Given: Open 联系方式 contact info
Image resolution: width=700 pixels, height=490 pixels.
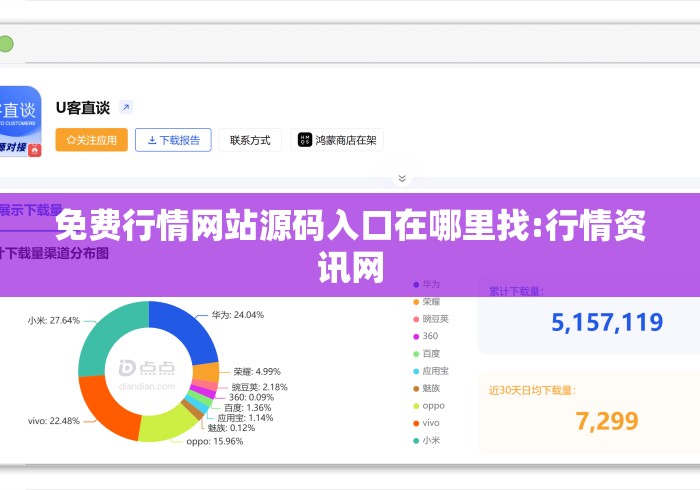Looking at the screenshot, I should 250,140.
